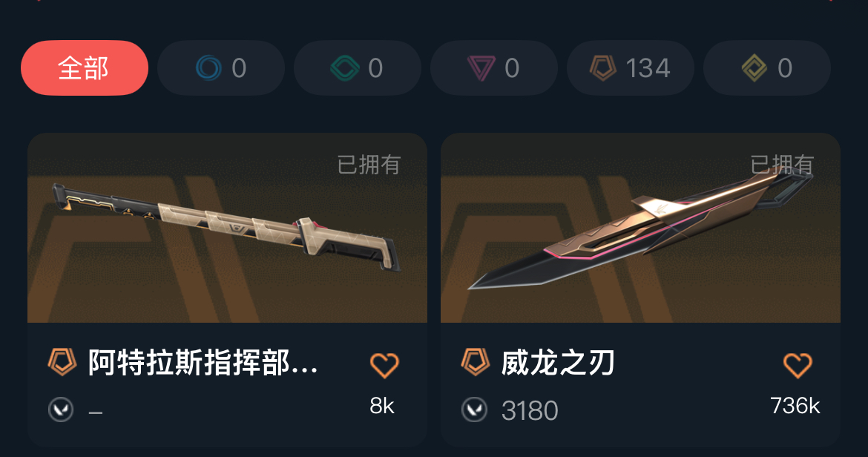868x457 pixels.
Task: Click the 3180 price label
Action: (530, 411)
